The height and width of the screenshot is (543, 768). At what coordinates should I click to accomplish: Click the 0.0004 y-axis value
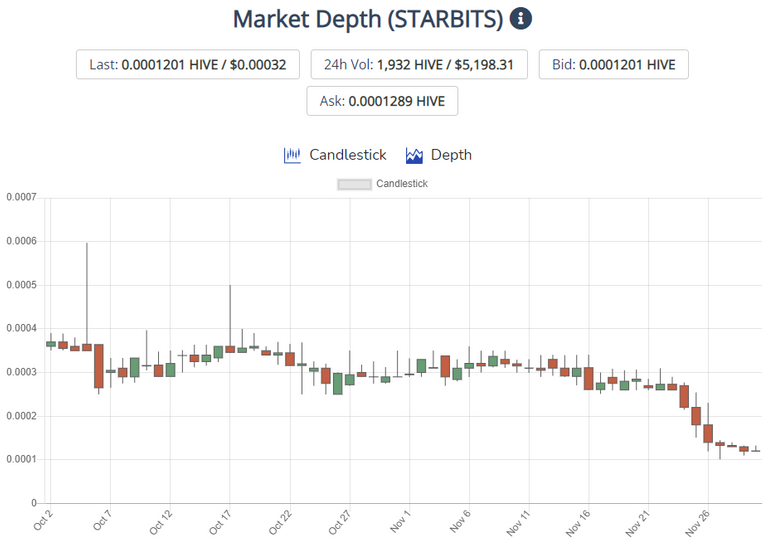point(21,328)
